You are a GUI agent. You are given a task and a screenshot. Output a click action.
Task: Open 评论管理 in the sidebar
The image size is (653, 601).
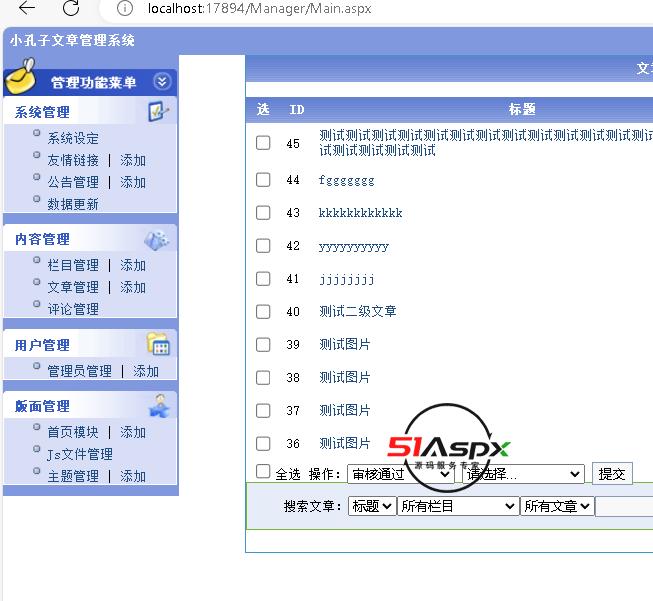click(x=73, y=309)
